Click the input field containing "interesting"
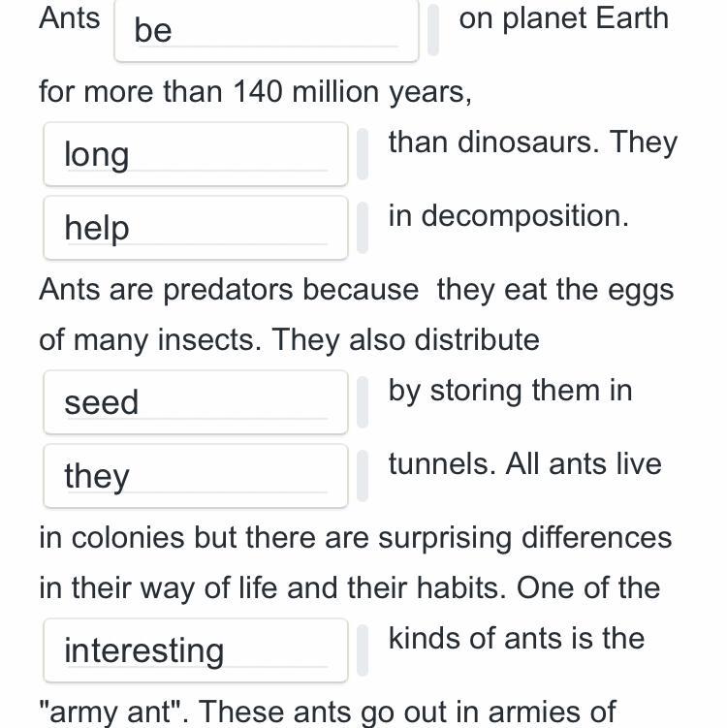This screenshot has width=727, height=728. (196, 650)
